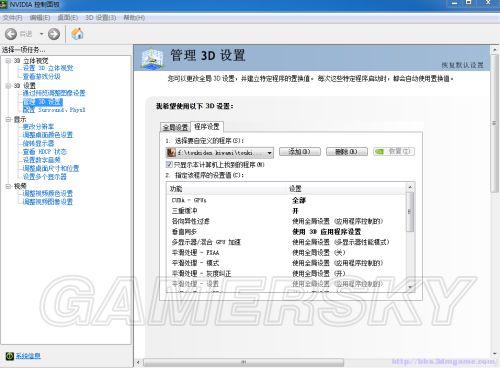Screen dimensions: 500x368
Task: Select 更改分辨率 in task tree
Action: point(38,127)
